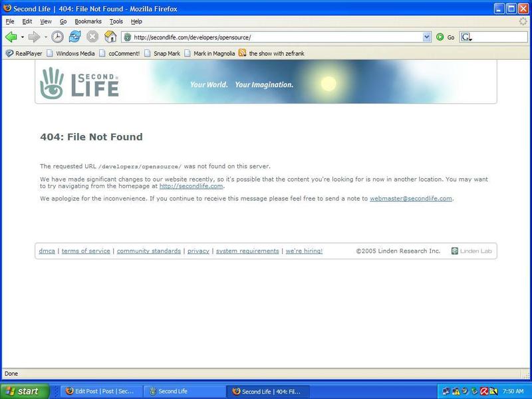Click the network computers tray icon

(x=446, y=392)
